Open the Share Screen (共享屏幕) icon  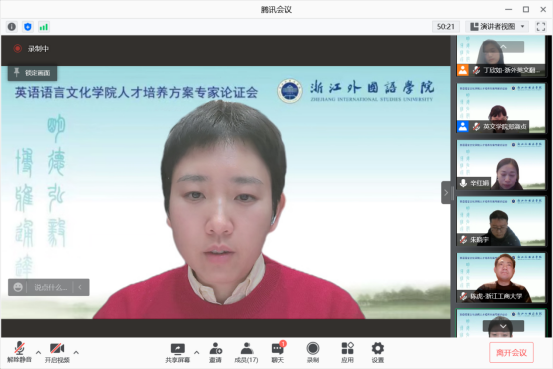pyautogui.click(x=178, y=353)
